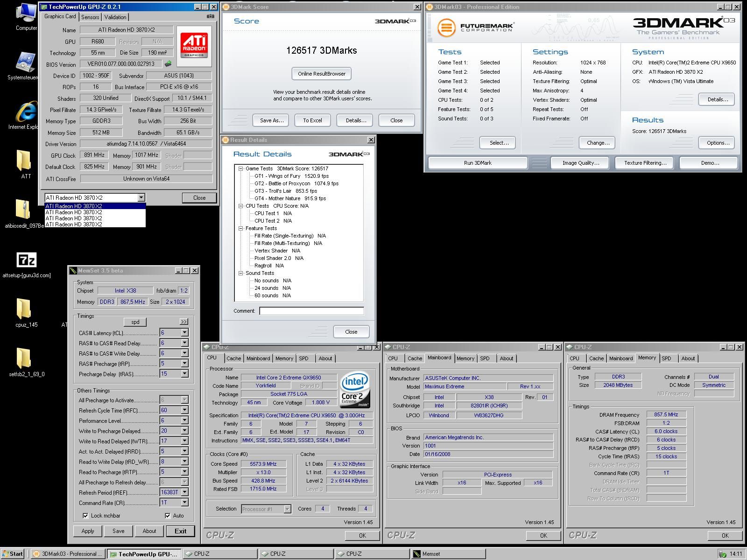The height and width of the screenshot is (560, 747).
Task: Switch to Memset in the taskbar
Action: pyautogui.click(x=448, y=554)
